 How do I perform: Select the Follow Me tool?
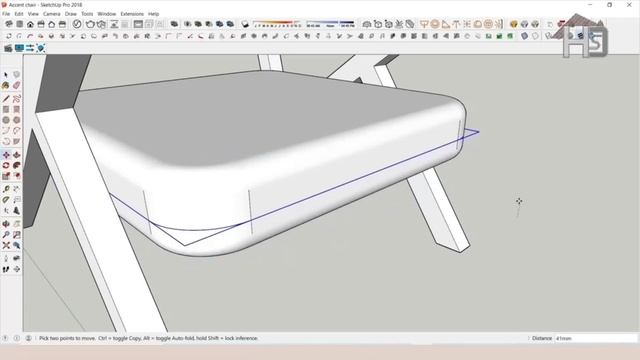tap(16, 166)
